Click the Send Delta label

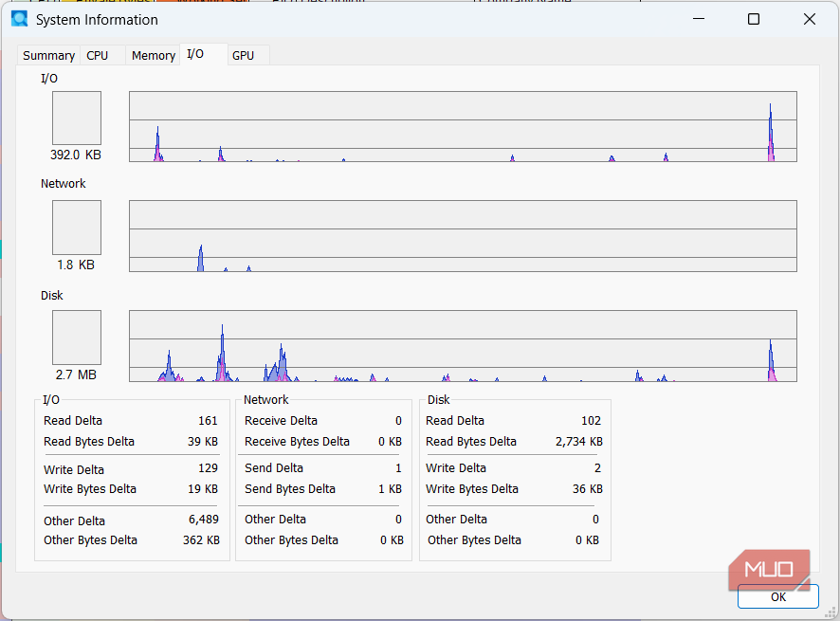click(x=274, y=468)
